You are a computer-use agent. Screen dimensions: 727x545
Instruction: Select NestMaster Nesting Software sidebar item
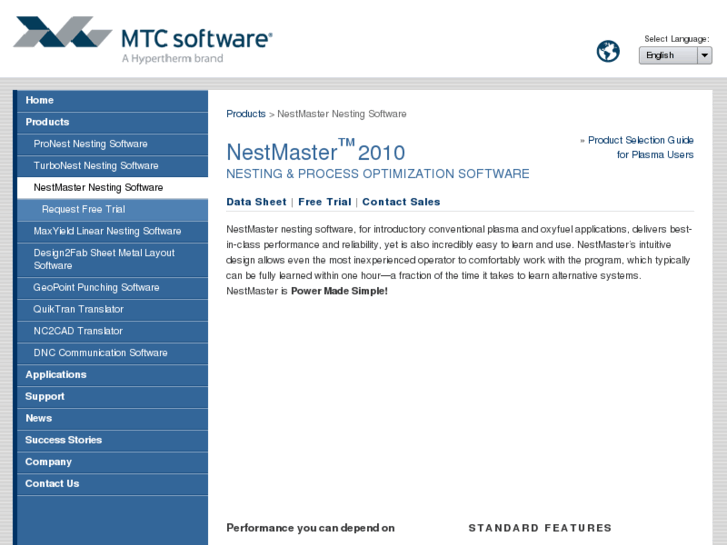(x=112, y=187)
